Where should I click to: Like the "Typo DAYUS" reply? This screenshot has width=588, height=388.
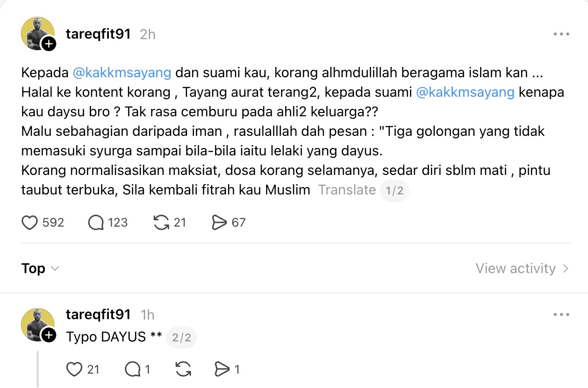coord(74,369)
